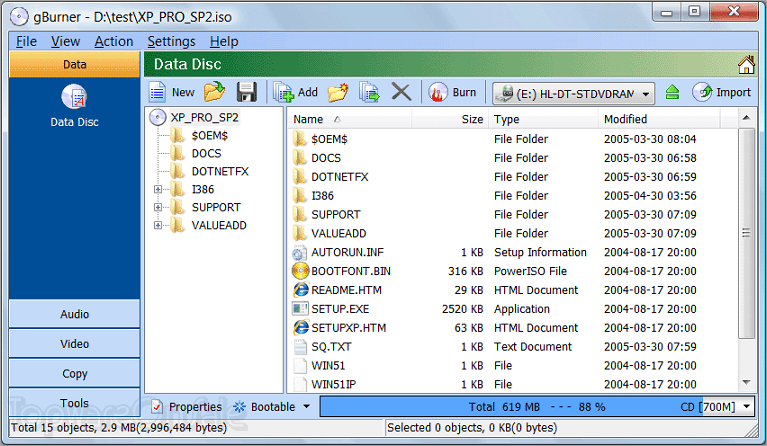This screenshot has height=446, width=767.
Task: Sort files by the Name column header
Action: pyautogui.click(x=349, y=119)
